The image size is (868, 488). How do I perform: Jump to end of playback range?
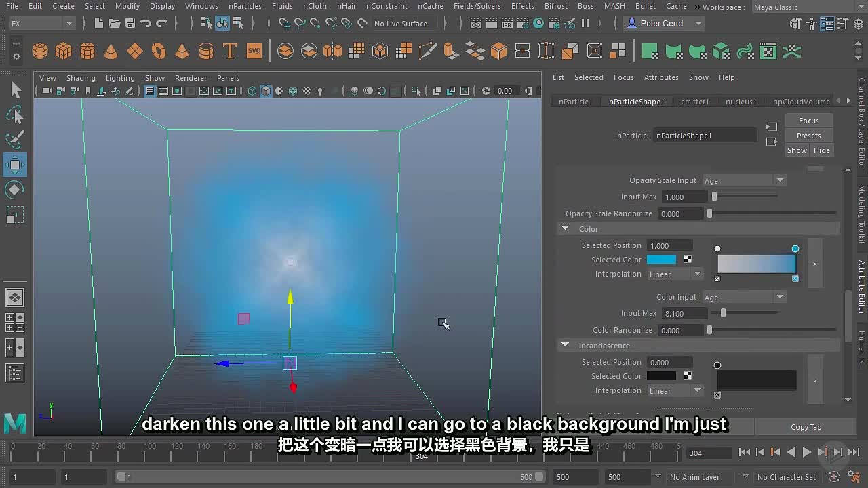(854, 452)
